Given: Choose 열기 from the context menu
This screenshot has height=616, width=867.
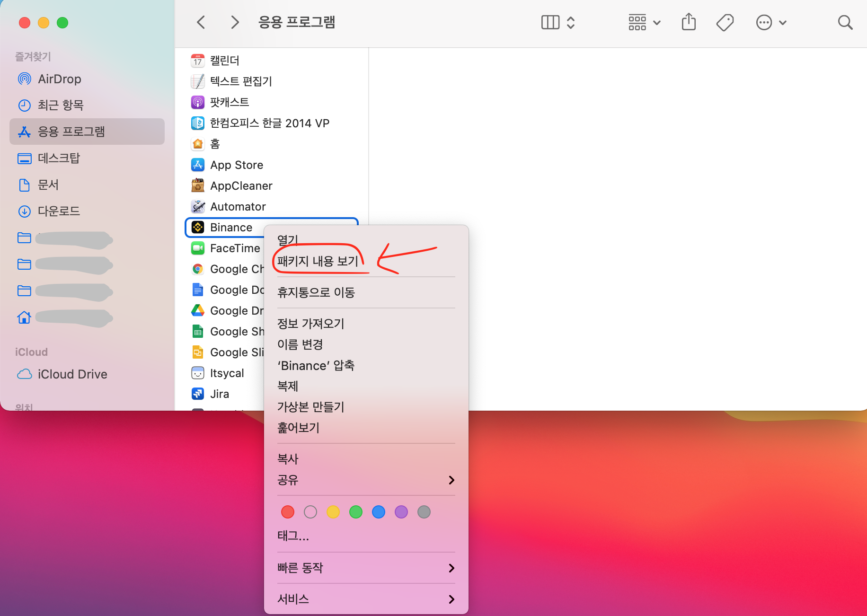Looking at the screenshot, I should (366, 240).
